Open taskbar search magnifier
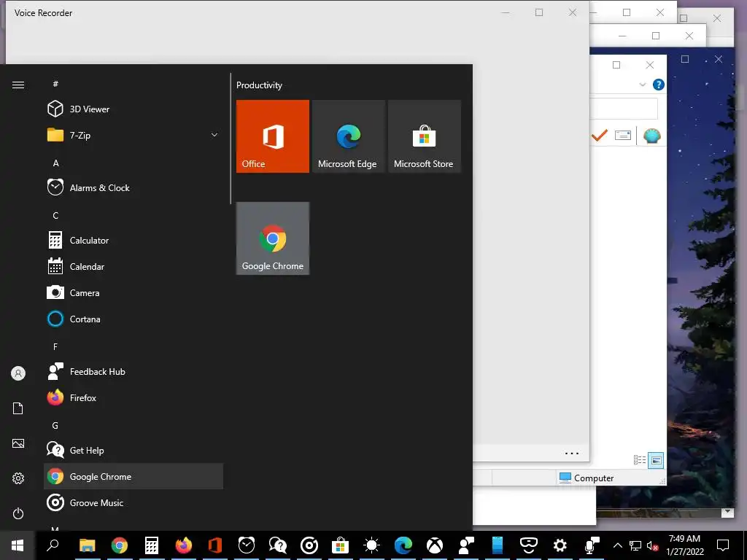The image size is (747, 560). click(53, 545)
